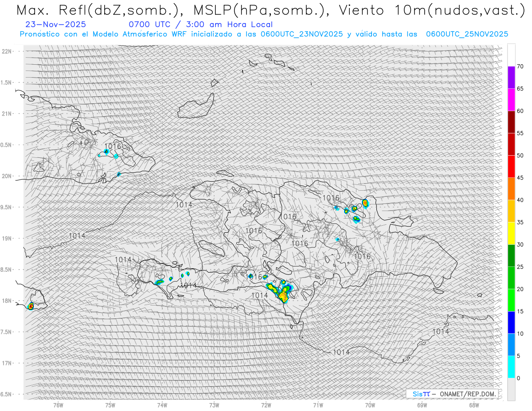Click the '75W' longitude label
This screenshot has height=411, width=532.
pyautogui.click(x=110, y=405)
